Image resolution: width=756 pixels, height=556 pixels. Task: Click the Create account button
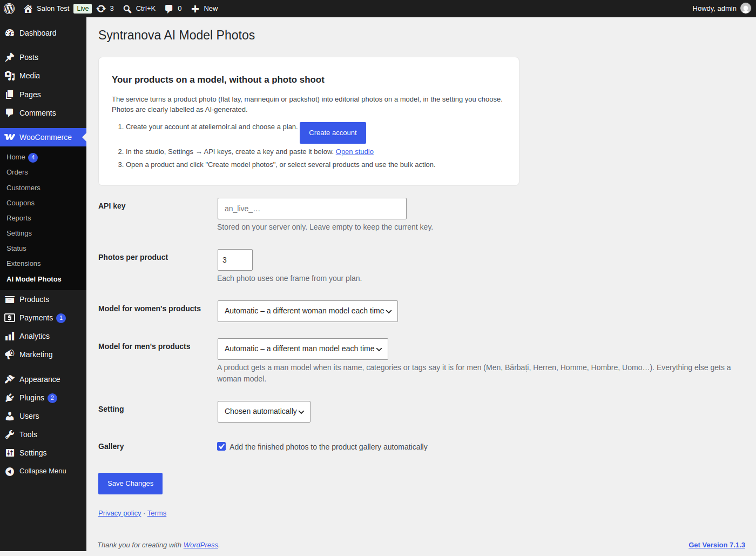[x=333, y=133]
